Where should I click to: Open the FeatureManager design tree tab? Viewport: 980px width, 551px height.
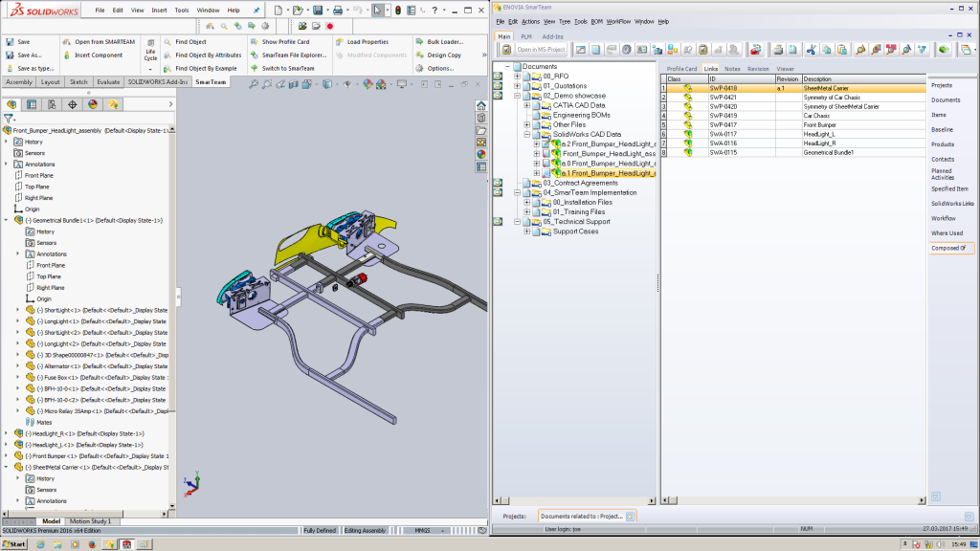coord(11,104)
